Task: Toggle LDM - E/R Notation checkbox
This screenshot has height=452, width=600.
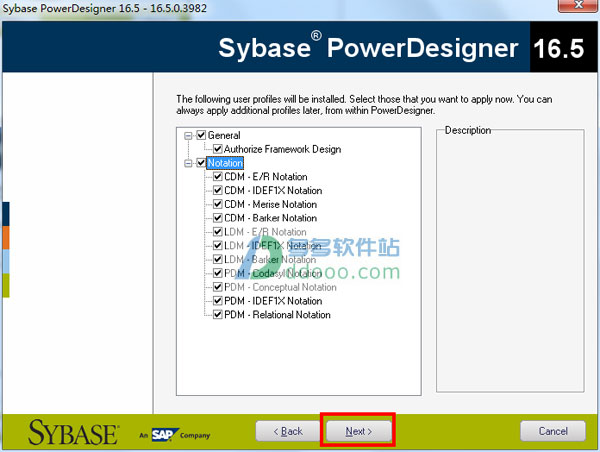Action: 218,232
